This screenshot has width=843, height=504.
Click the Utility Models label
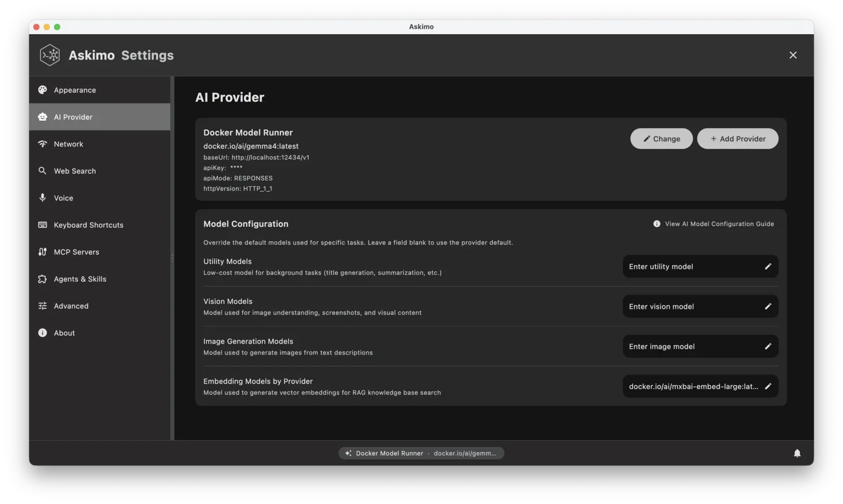coord(227,261)
